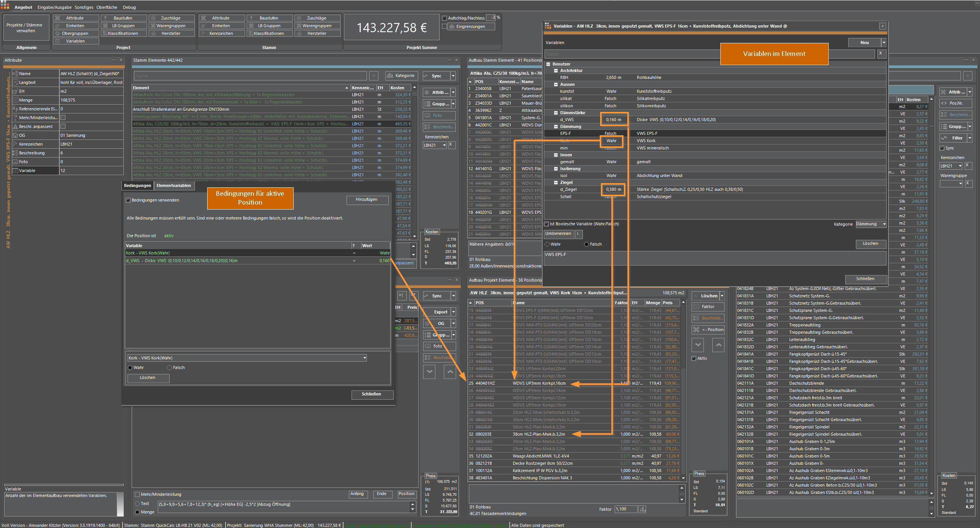Click the Umbenennen button
Screen dimensions: 980x528
[x=558, y=233]
